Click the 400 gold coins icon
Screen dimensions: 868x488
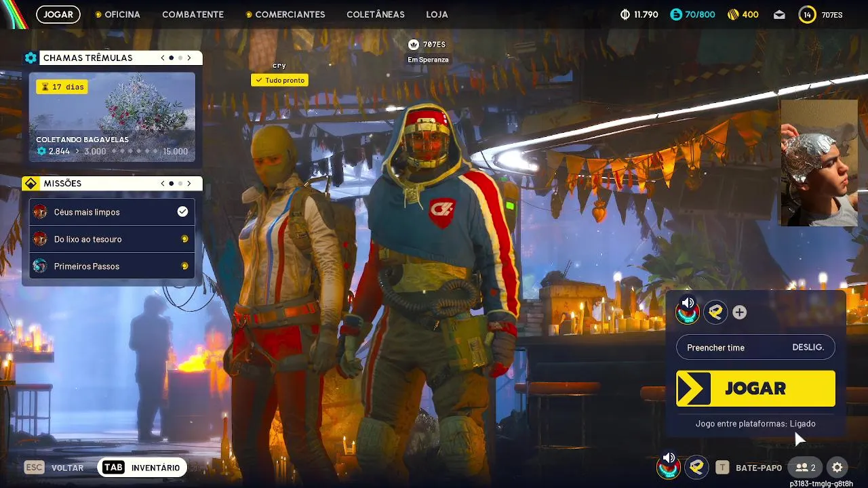pos(733,14)
